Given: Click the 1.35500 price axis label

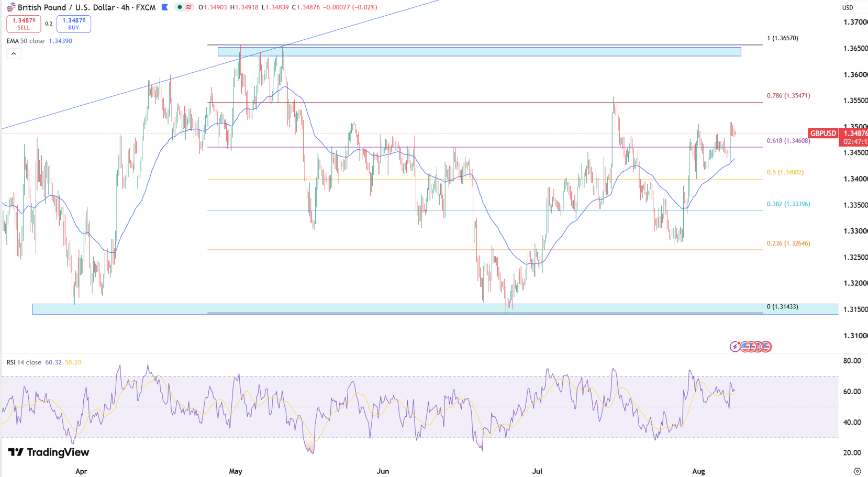Looking at the screenshot, I should pos(855,101).
